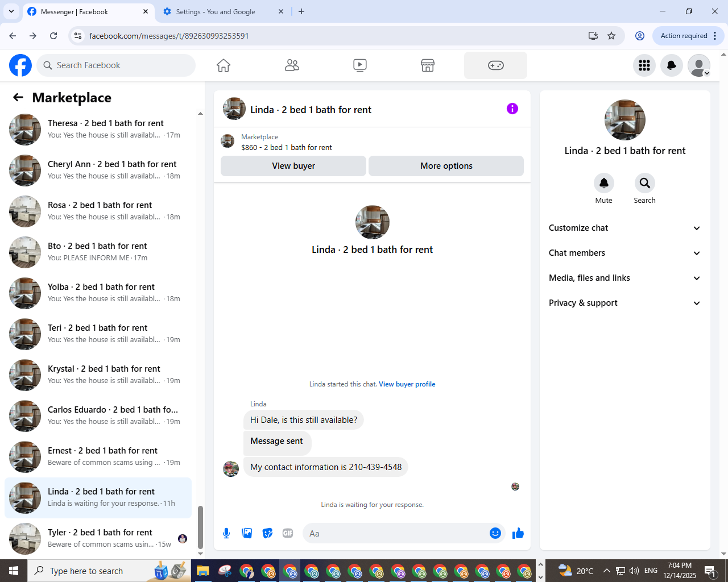Open Tyler's conversation
Image resolution: width=728 pixels, height=582 pixels.
98,539
